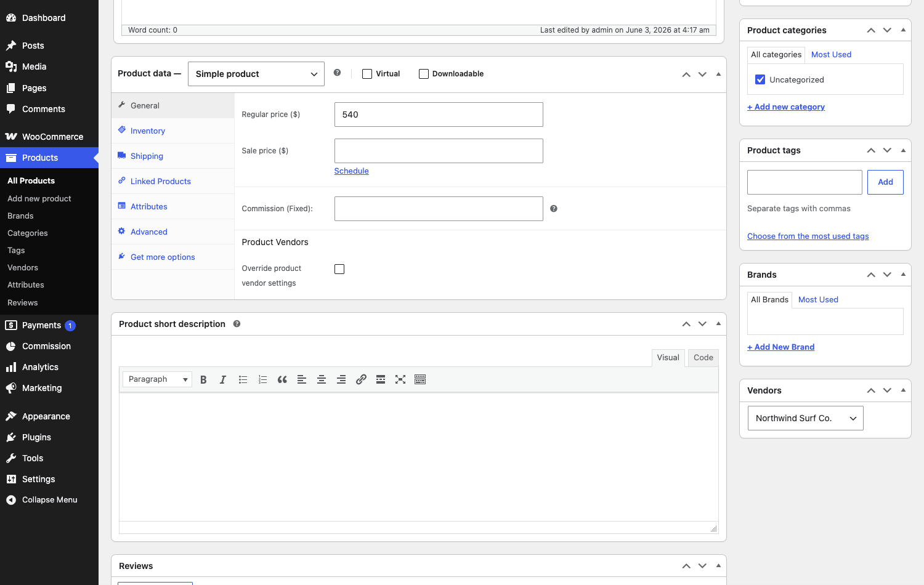Toggle italic formatting in short description editor
This screenshot has height=585, width=924.
coord(223,379)
